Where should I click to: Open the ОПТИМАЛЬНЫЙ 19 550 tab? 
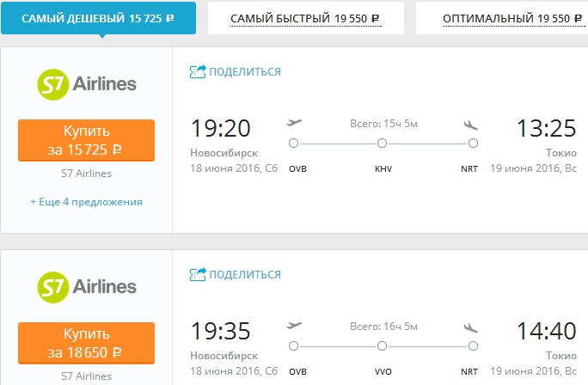[502, 18]
